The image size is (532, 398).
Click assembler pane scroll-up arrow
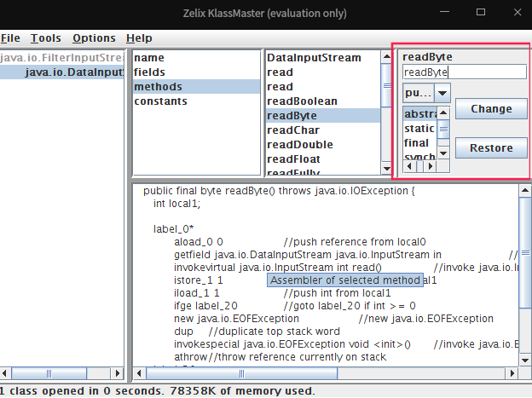point(525,191)
